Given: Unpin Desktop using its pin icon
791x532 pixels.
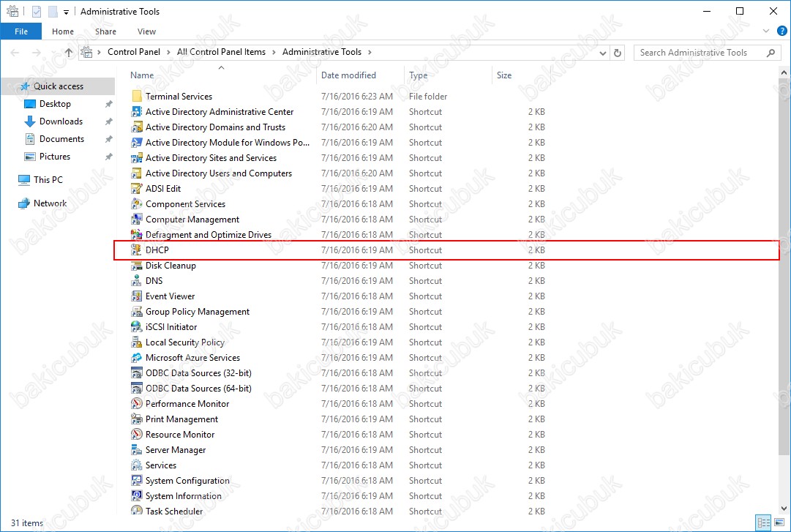Looking at the screenshot, I should click(x=108, y=104).
